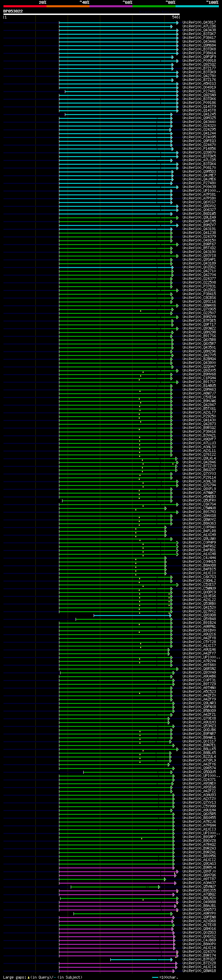Click label UniRef100_A2TEX8
Image resolution: width=222 pixels, height=980 pixels.
coord(199,925)
